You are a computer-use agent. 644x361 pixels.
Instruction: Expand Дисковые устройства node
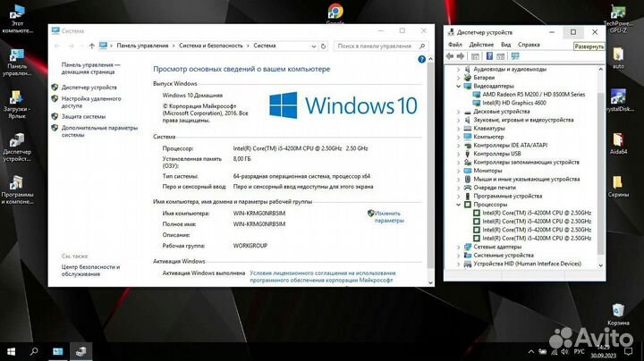(458, 112)
